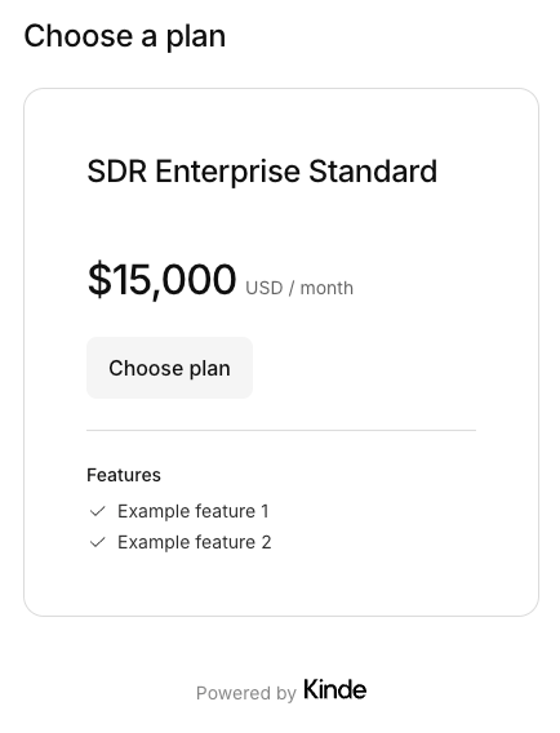Click the Powered by Kinde link
This screenshot has width=560, height=733.
[x=282, y=690]
